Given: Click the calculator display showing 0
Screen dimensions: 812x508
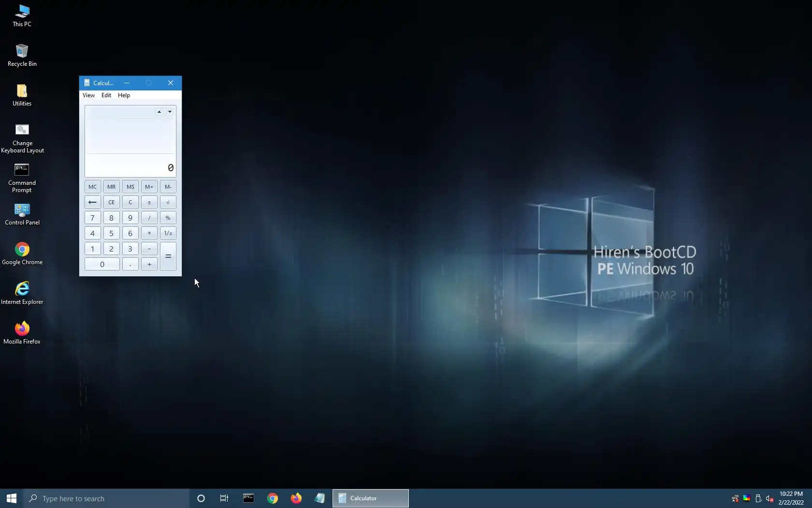Looking at the screenshot, I should (x=130, y=167).
